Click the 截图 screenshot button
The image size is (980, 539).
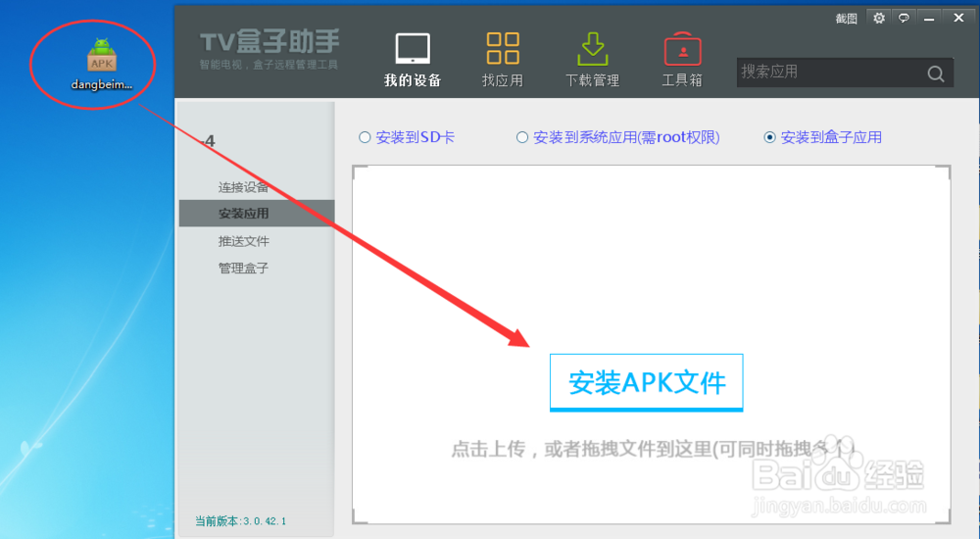847,19
